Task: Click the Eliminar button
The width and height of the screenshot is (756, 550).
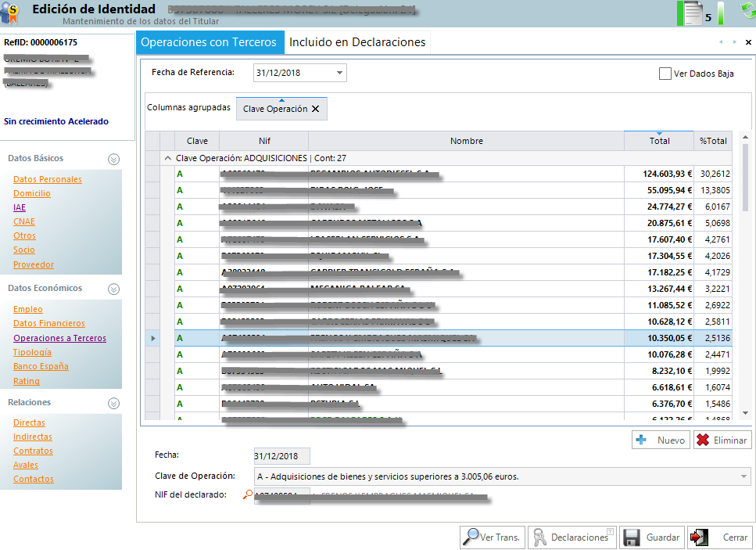Action: click(722, 440)
